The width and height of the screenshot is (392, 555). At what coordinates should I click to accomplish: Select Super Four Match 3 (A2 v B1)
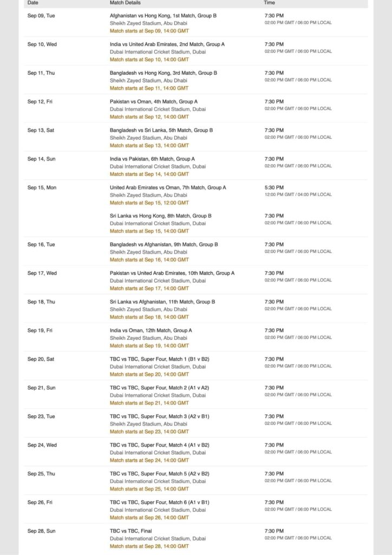(x=159, y=416)
